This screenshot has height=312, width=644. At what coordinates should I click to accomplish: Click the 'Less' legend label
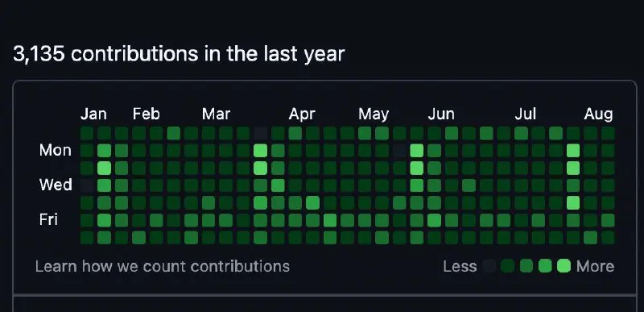click(460, 266)
